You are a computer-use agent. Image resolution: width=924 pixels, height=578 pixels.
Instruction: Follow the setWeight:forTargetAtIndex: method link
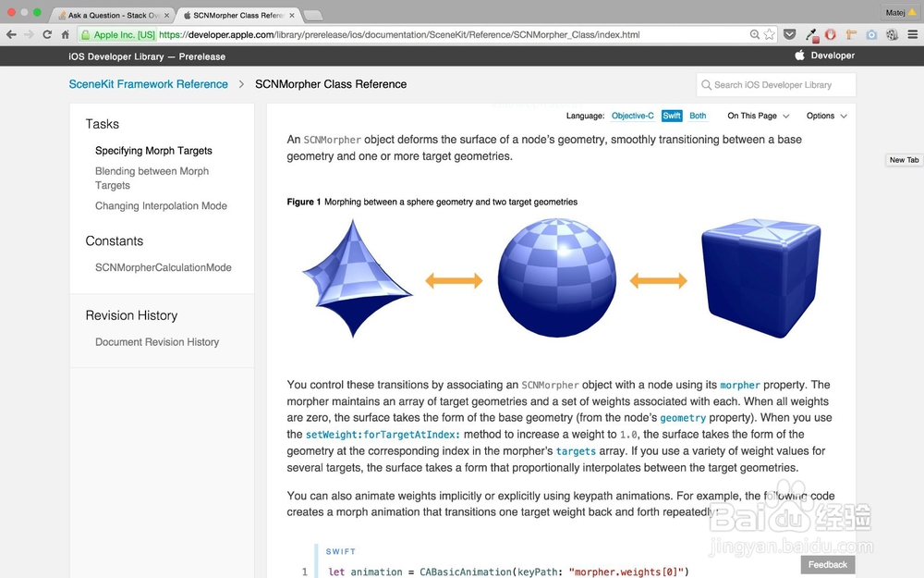[383, 435]
